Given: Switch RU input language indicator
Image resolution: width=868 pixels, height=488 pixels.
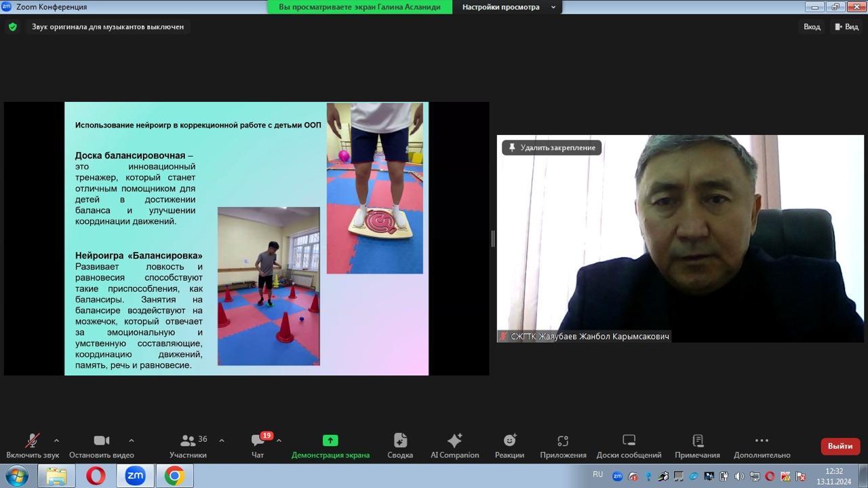Looking at the screenshot, I should (597, 474).
